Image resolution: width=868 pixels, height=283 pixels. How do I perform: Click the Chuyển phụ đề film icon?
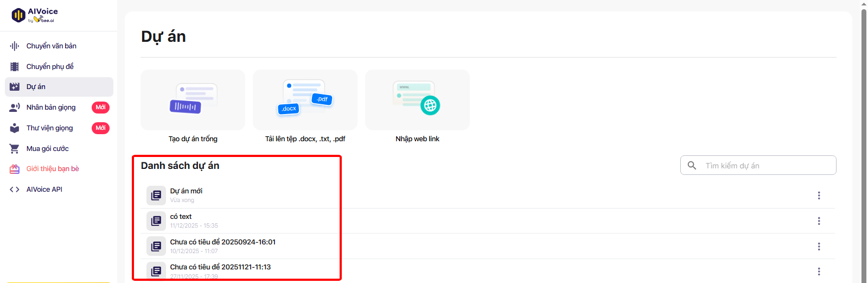pyautogui.click(x=15, y=67)
